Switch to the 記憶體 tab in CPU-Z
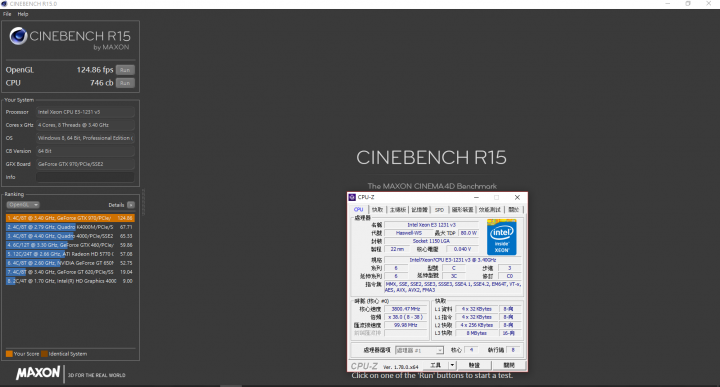Image resolution: width=720 pixels, height=387 pixels. click(x=419, y=209)
